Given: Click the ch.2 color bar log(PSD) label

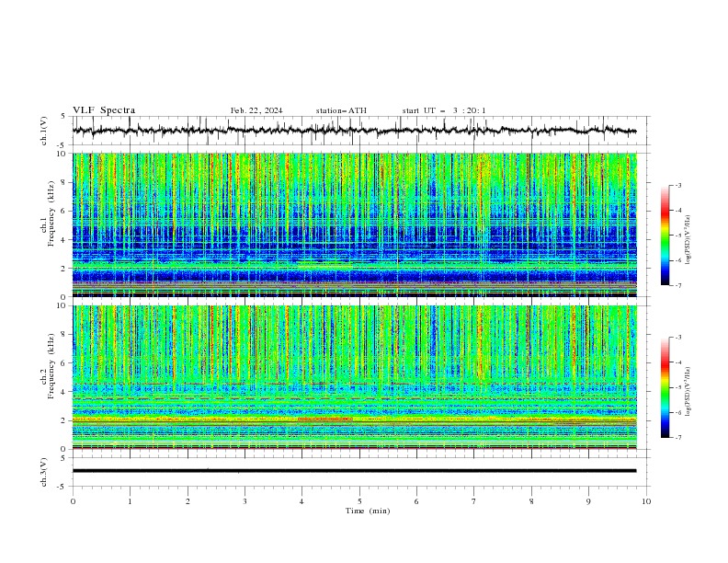Looking at the screenshot, I should [688, 391].
